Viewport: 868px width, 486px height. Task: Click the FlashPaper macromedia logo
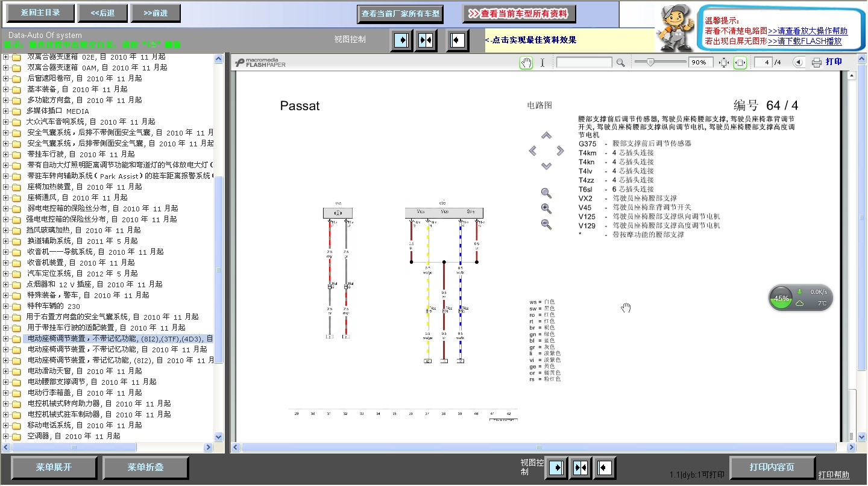[260, 62]
